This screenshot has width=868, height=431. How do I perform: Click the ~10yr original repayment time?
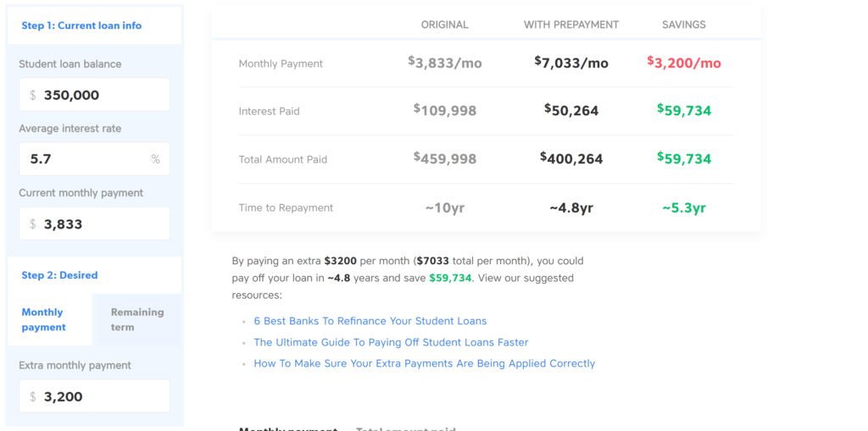tap(445, 208)
